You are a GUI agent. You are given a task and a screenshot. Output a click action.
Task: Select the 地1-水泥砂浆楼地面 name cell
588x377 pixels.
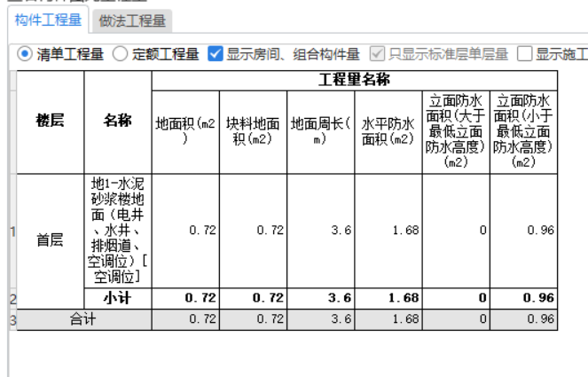click(118, 231)
